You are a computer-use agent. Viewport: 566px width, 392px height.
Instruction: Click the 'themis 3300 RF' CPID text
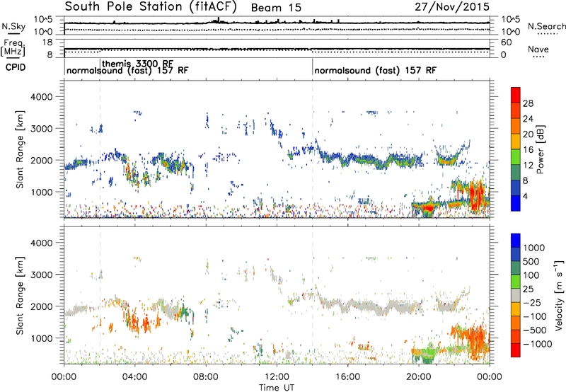click(137, 64)
